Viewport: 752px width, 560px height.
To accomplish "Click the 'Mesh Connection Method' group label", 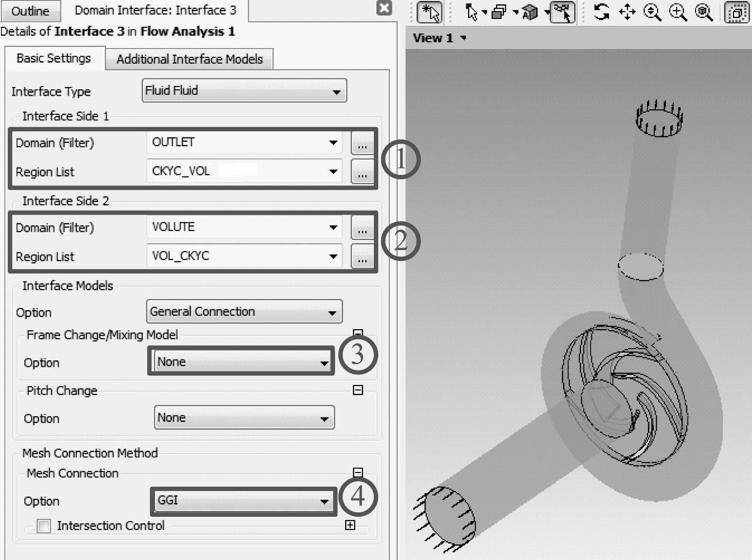I will [x=90, y=453].
